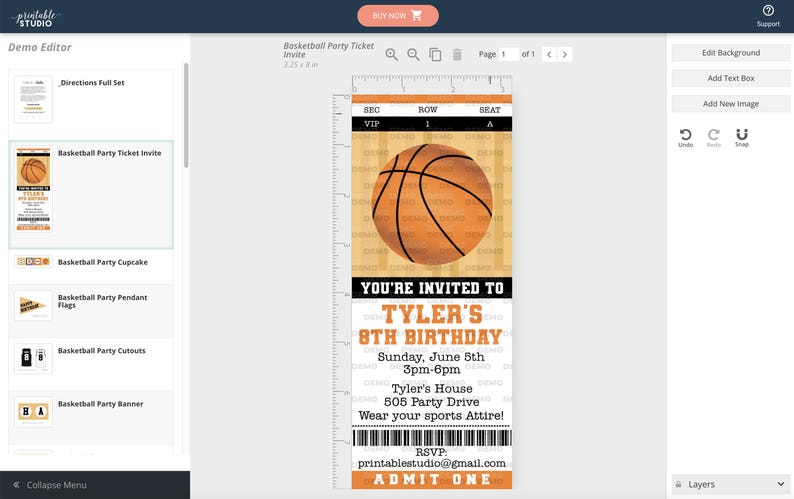The image size is (794, 499).
Task: Select the Basketball Party Banner template
Action: point(91,416)
